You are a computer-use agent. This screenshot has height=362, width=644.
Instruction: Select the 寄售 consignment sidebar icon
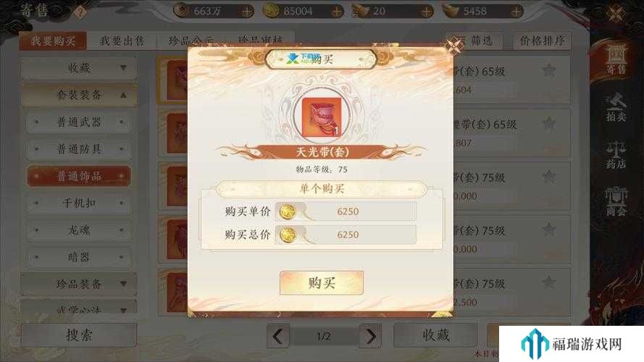[x=615, y=60]
